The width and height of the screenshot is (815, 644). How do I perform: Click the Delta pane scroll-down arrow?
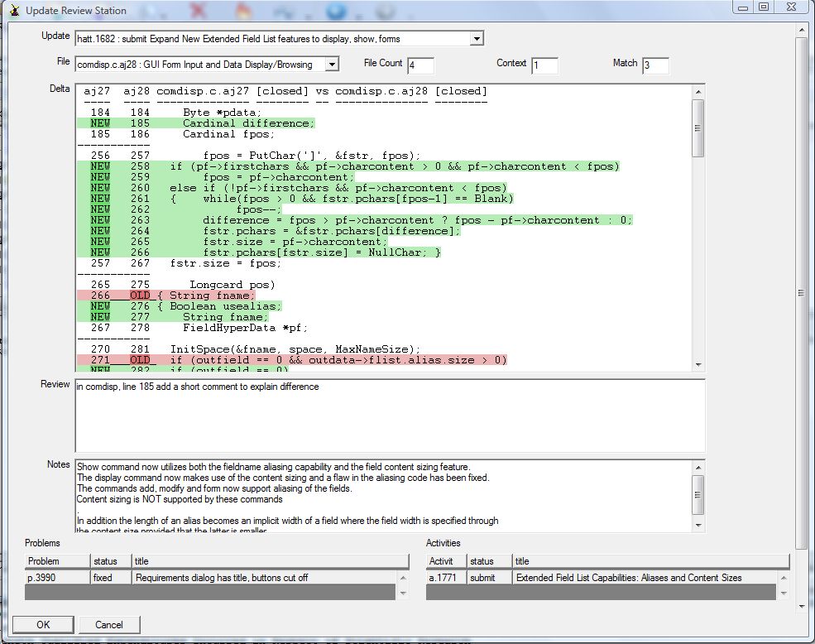698,364
